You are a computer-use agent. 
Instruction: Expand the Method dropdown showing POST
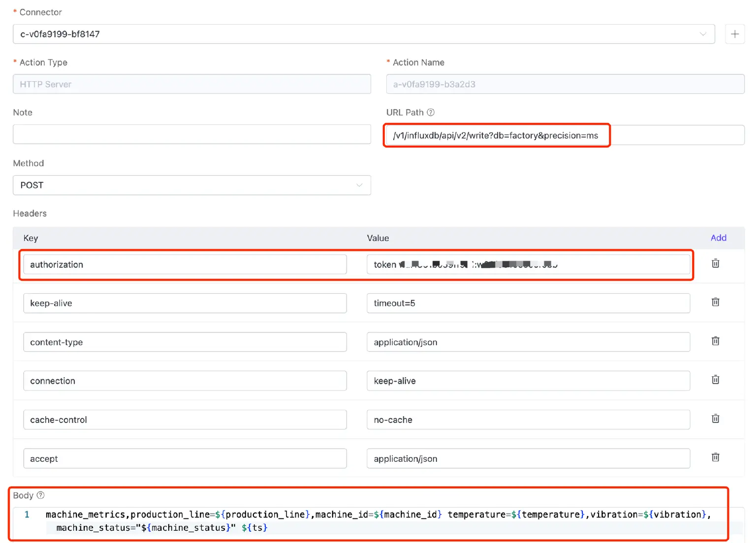tap(191, 185)
